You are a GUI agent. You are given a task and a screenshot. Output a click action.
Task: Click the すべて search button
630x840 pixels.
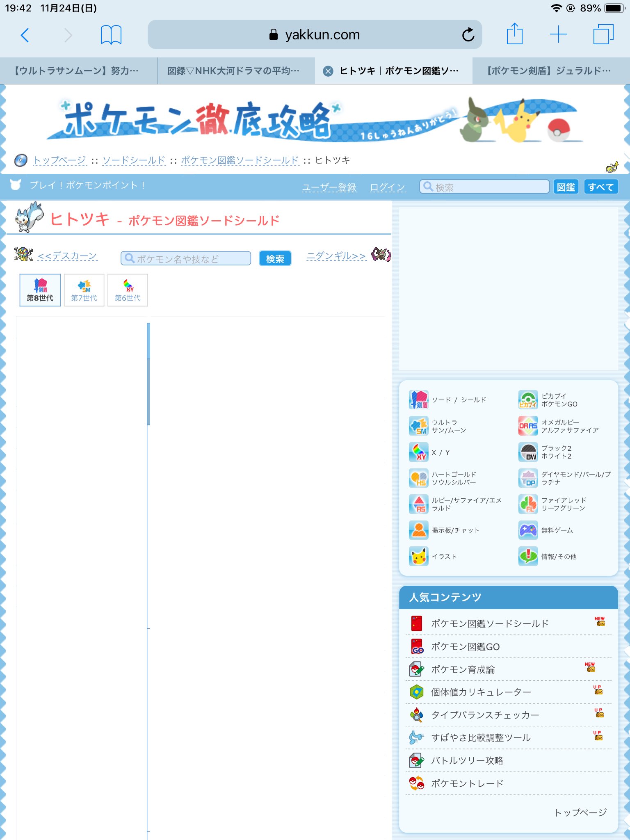tap(601, 187)
